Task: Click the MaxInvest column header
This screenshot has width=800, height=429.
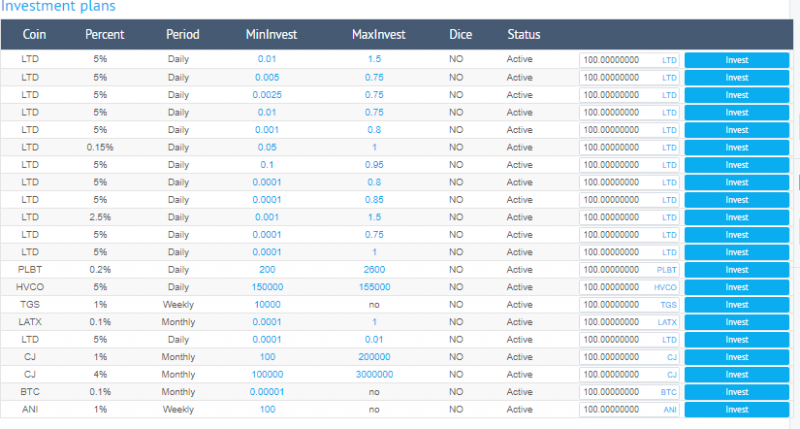Action: 379,34
